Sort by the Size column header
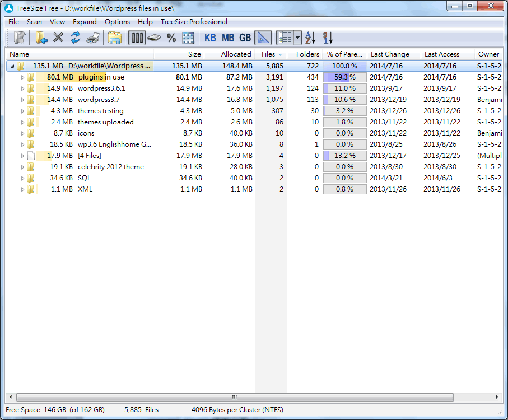 coord(179,54)
